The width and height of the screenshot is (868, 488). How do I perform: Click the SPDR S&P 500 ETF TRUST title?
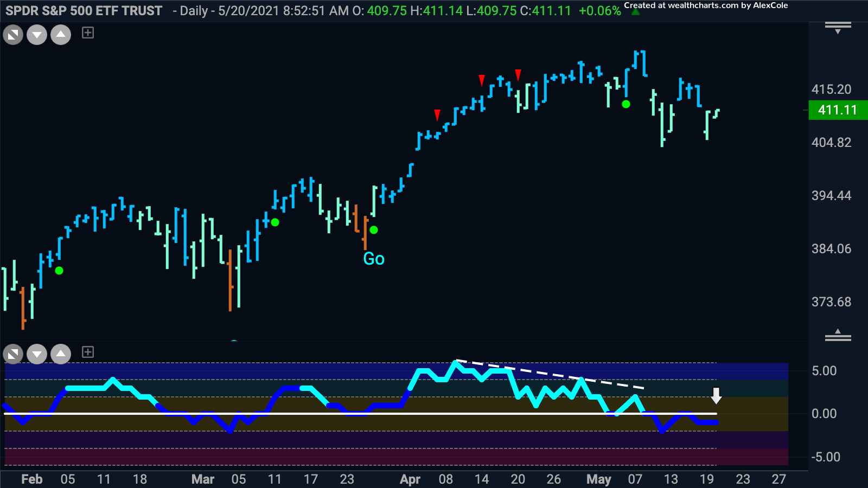84,10
